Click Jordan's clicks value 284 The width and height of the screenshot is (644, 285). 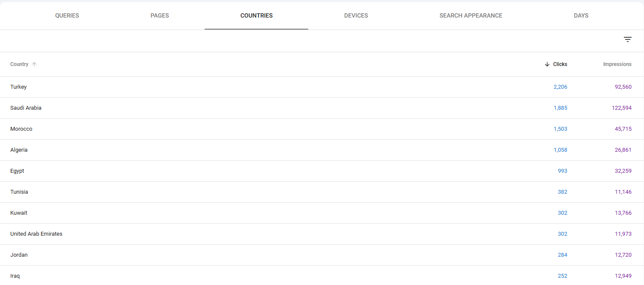562,255
